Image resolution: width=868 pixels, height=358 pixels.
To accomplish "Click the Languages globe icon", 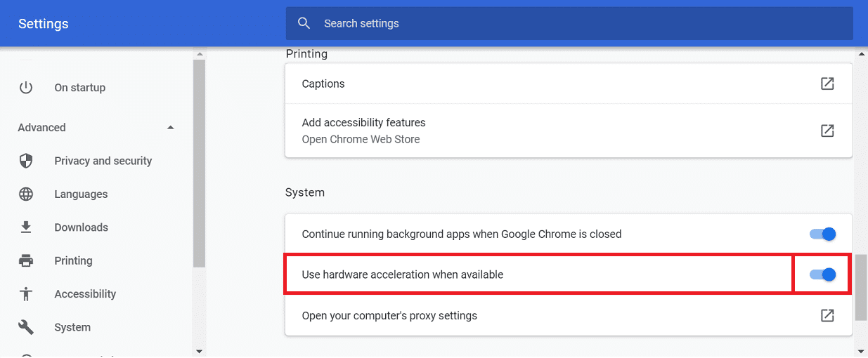I will (26, 194).
